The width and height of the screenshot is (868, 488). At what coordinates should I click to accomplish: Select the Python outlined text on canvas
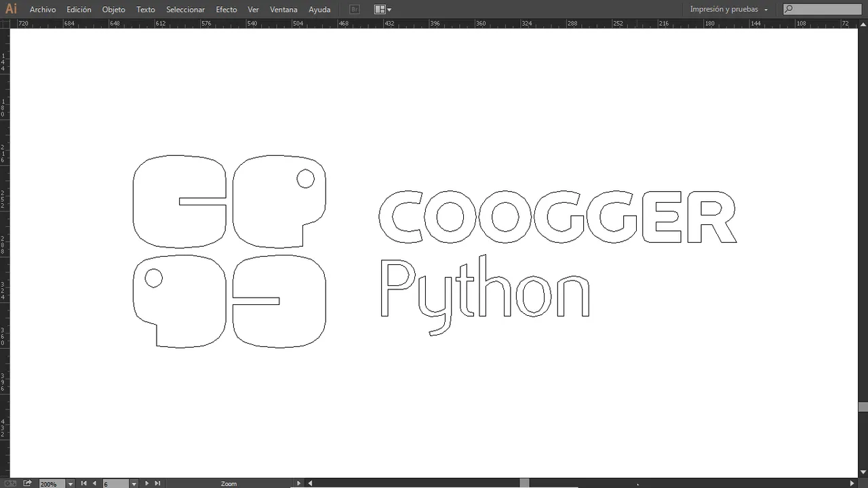(485, 296)
